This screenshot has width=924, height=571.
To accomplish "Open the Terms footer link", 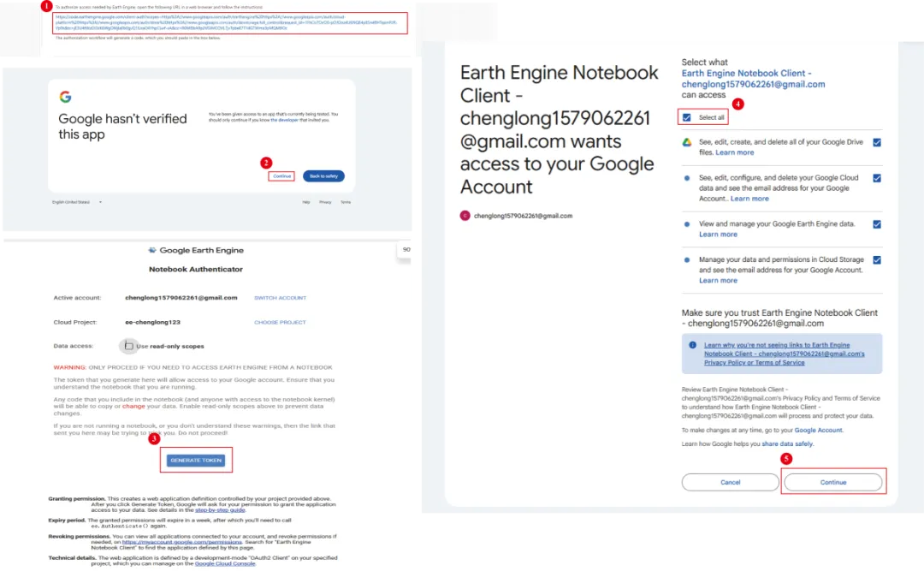I will point(346,202).
